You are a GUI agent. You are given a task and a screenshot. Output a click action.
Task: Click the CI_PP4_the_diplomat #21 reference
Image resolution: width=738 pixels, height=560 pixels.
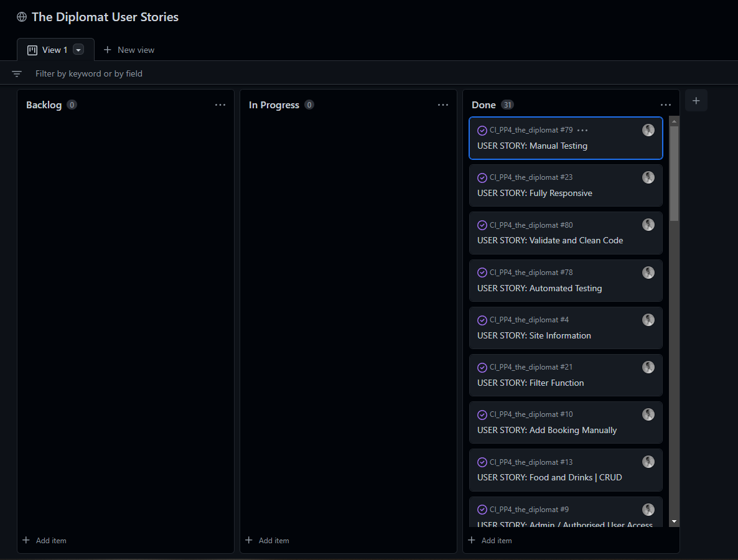[x=531, y=367]
